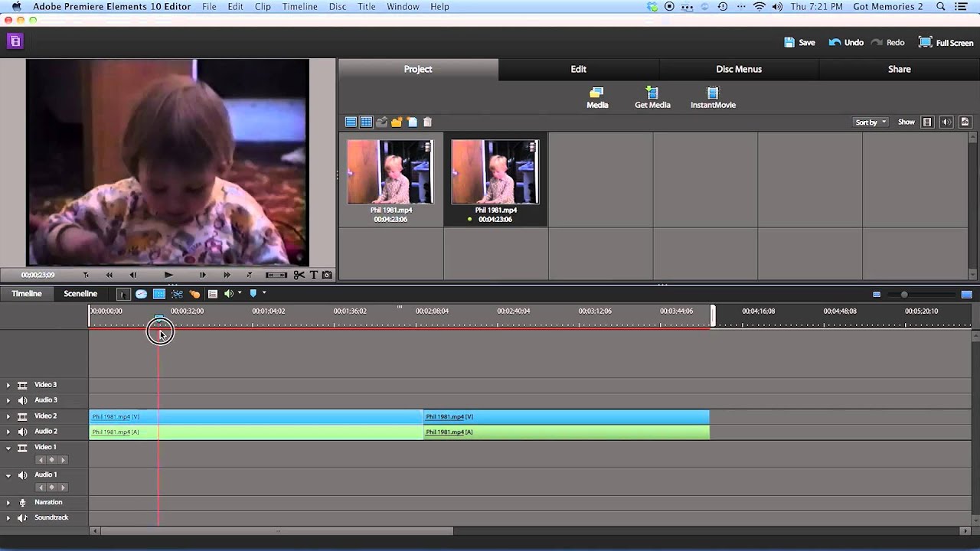Image resolution: width=980 pixels, height=551 pixels.
Task: Choose the Selection arrow tool in timeline toolbar
Action: [123, 294]
